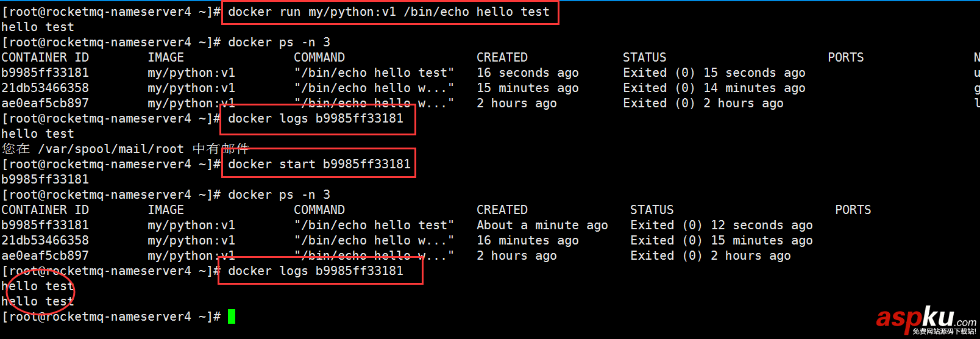Click the "Exited (0) 14 minutes ago" status

tap(714, 88)
